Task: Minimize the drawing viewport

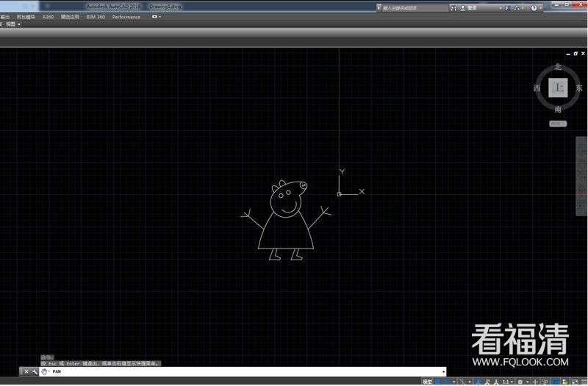Action: 568,54
